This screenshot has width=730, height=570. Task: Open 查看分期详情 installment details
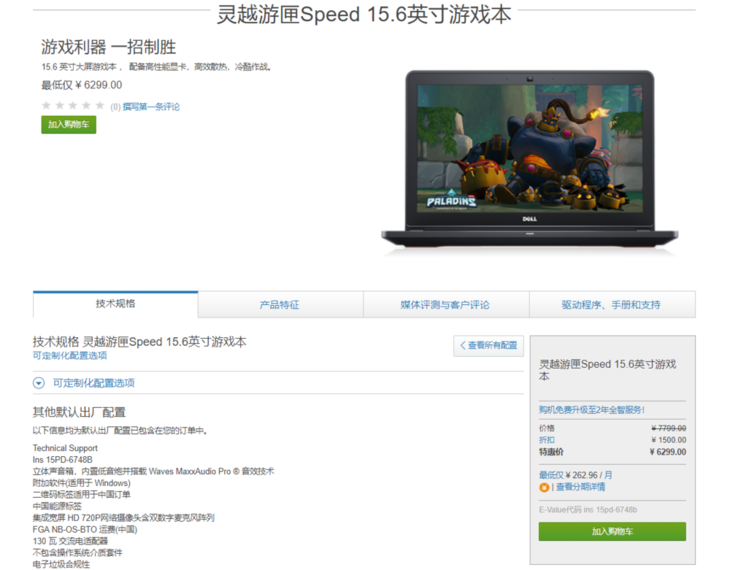tap(581, 487)
